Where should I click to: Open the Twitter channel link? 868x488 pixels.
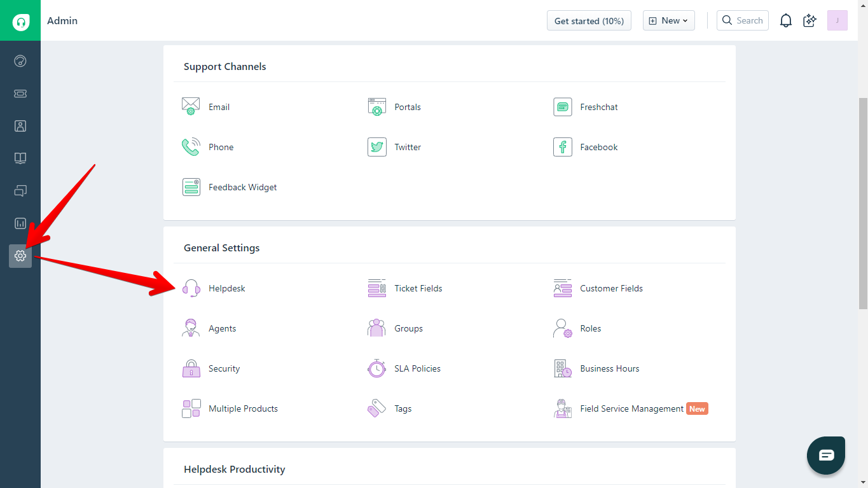pos(408,147)
